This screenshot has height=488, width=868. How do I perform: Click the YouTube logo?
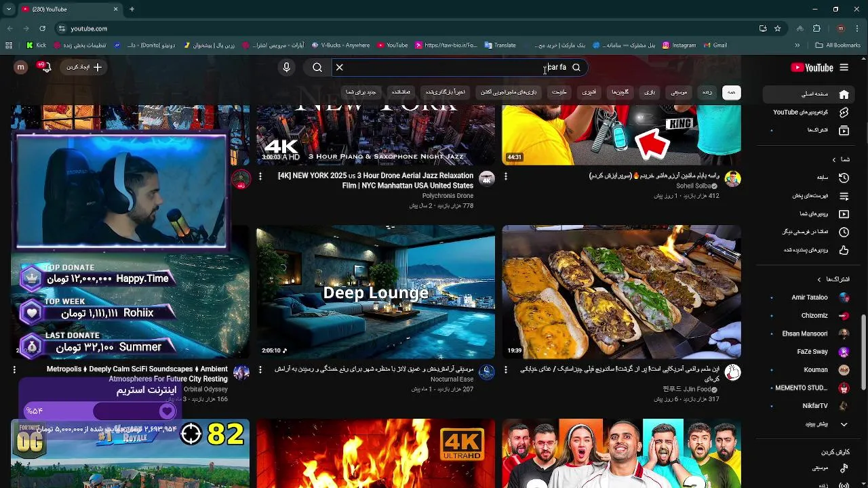(812, 67)
